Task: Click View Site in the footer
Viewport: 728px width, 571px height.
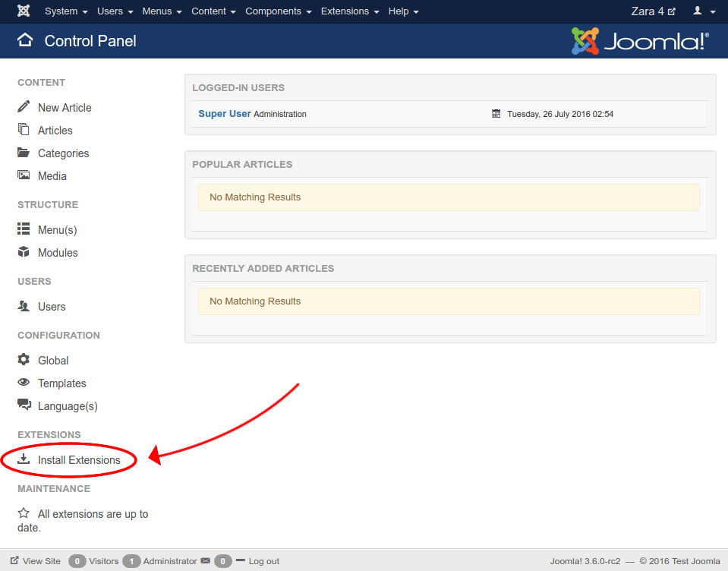Action: (42, 561)
